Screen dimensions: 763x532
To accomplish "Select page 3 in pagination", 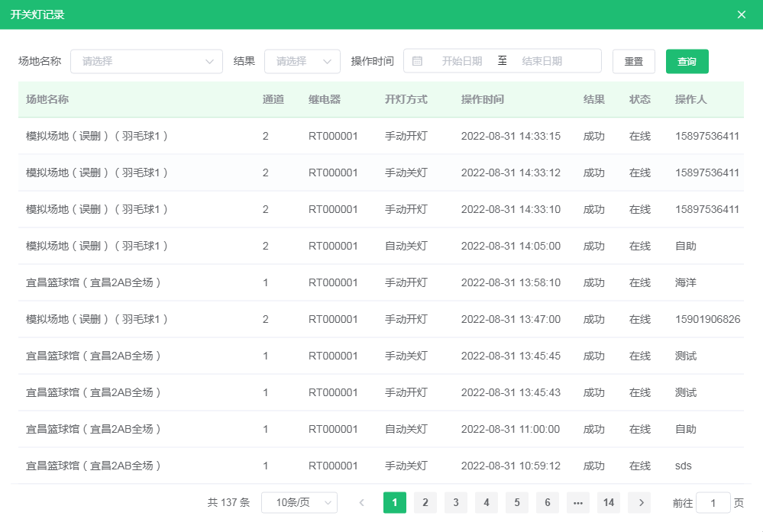I will (x=455, y=503).
